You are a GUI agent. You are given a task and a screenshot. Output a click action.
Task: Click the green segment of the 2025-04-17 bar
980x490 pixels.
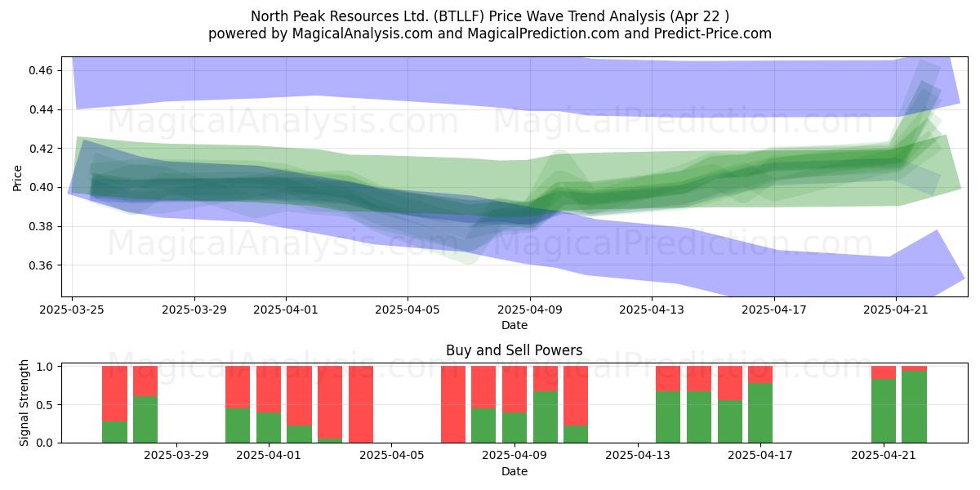[760, 412]
